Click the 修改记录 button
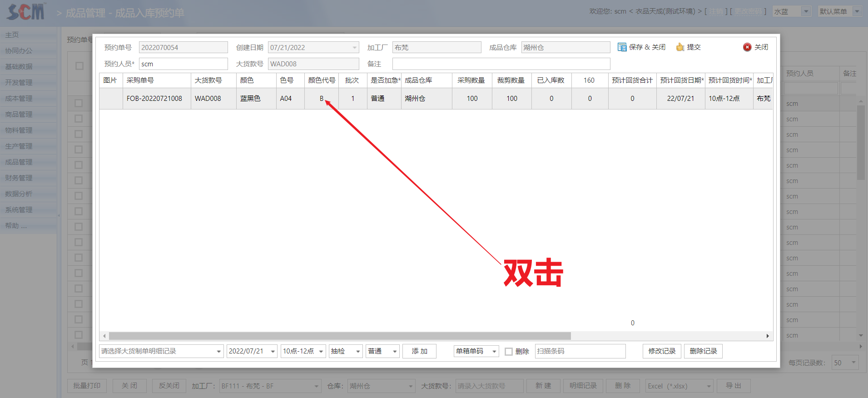868x398 pixels. tap(661, 351)
